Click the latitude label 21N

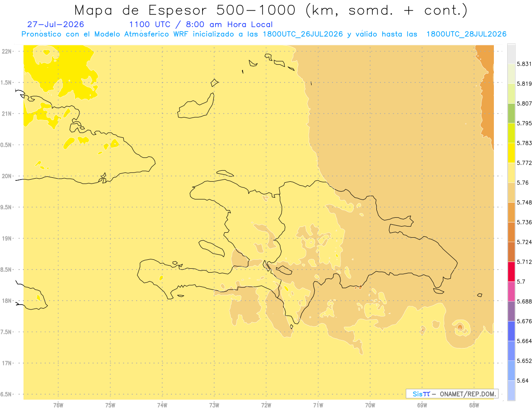tap(8, 114)
